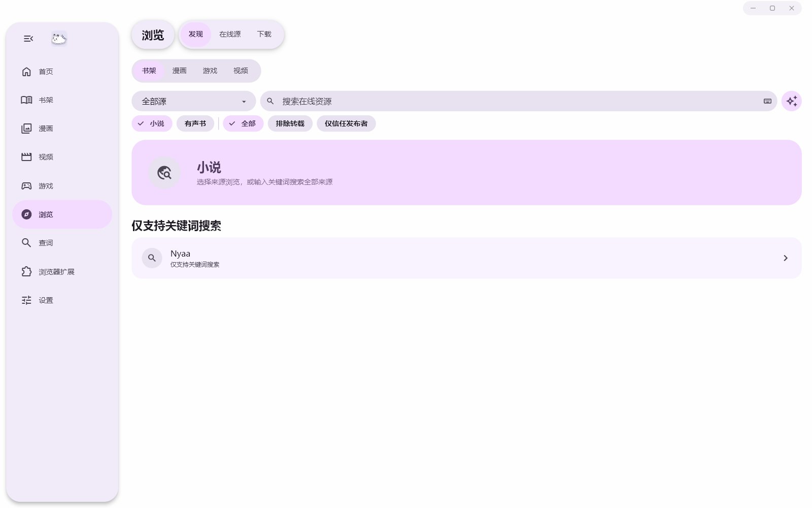Minimize the application window
The height and width of the screenshot is (508, 812).
[753, 8]
